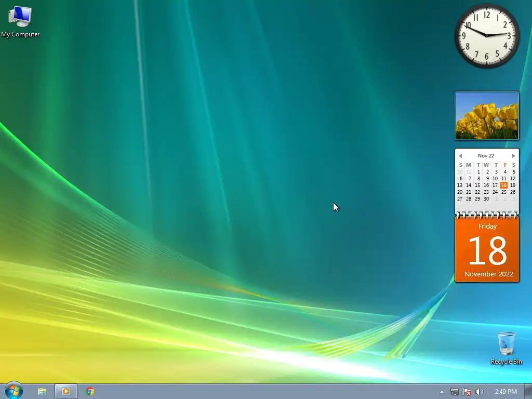Image resolution: width=532 pixels, height=399 pixels.
Task: Open the Action Center flag icon
Action: [467, 392]
